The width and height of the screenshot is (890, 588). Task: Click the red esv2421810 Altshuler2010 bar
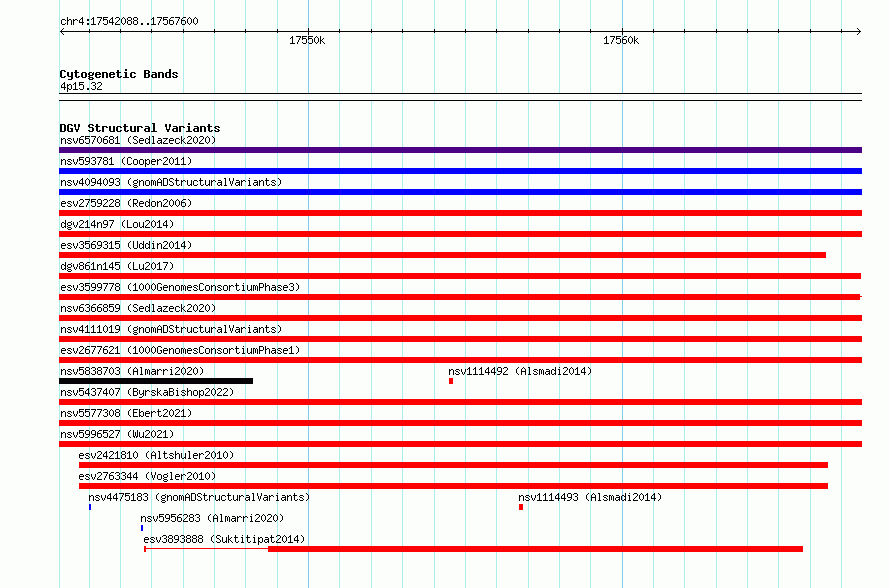pyautogui.click(x=453, y=465)
